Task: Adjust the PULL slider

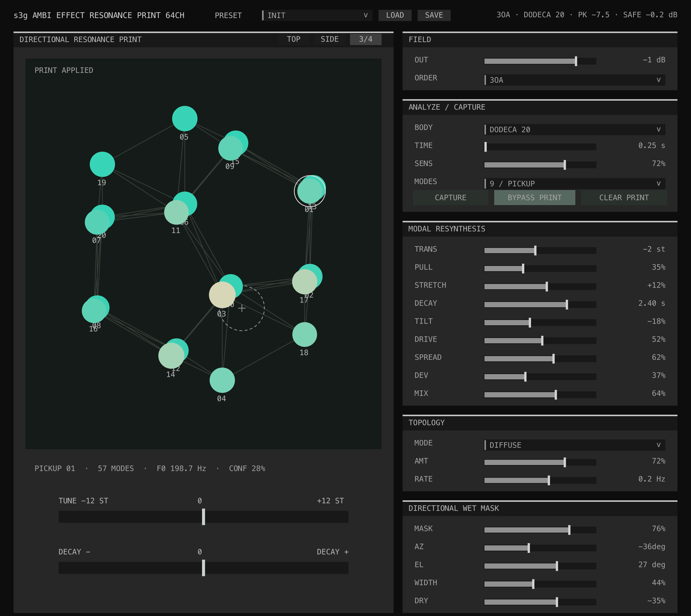Action: click(540, 268)
